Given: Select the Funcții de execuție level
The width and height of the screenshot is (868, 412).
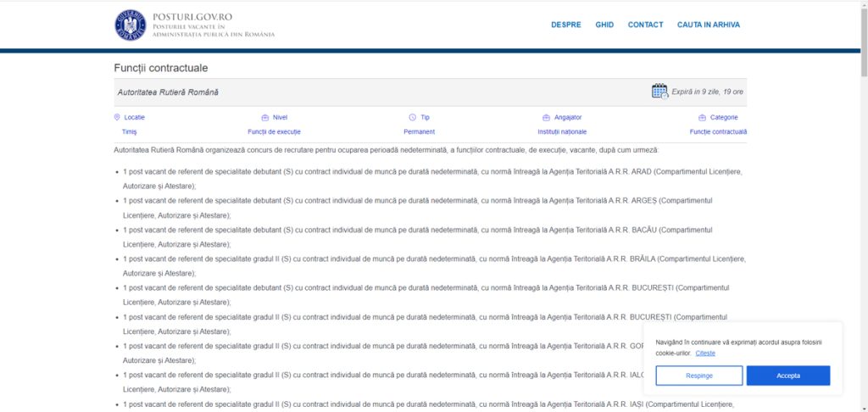Looking at the screenshot, I should [274, 131].
